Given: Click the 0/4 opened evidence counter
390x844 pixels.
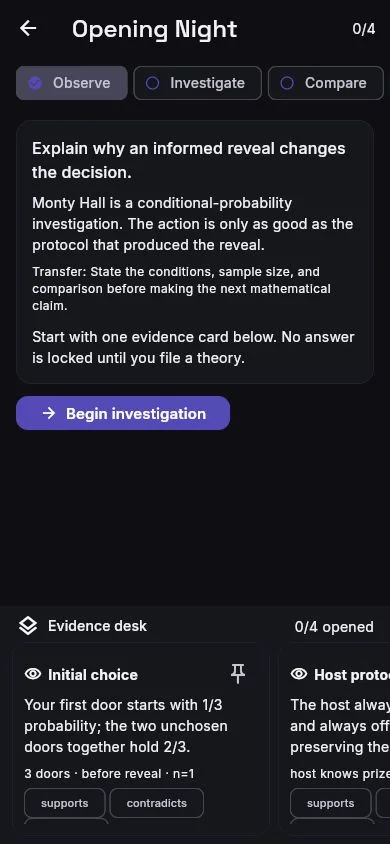Looking at the screenshot, I should pyautogui.click(x=334, y=627).
